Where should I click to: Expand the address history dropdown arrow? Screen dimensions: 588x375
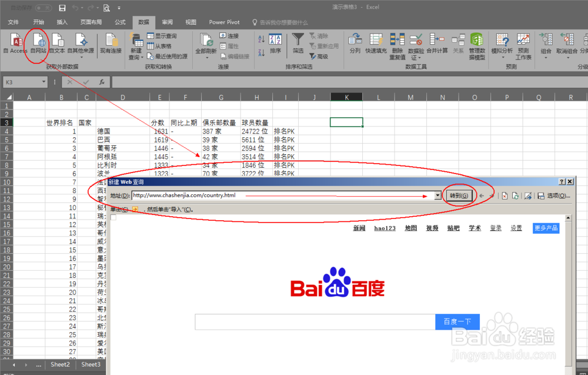click(437, 195)
